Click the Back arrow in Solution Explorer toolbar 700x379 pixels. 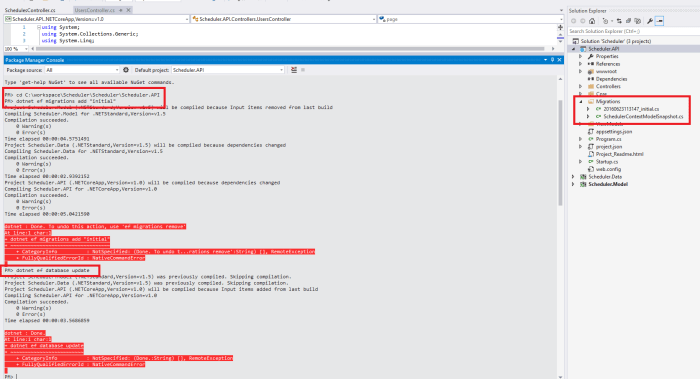click(574, 21)
